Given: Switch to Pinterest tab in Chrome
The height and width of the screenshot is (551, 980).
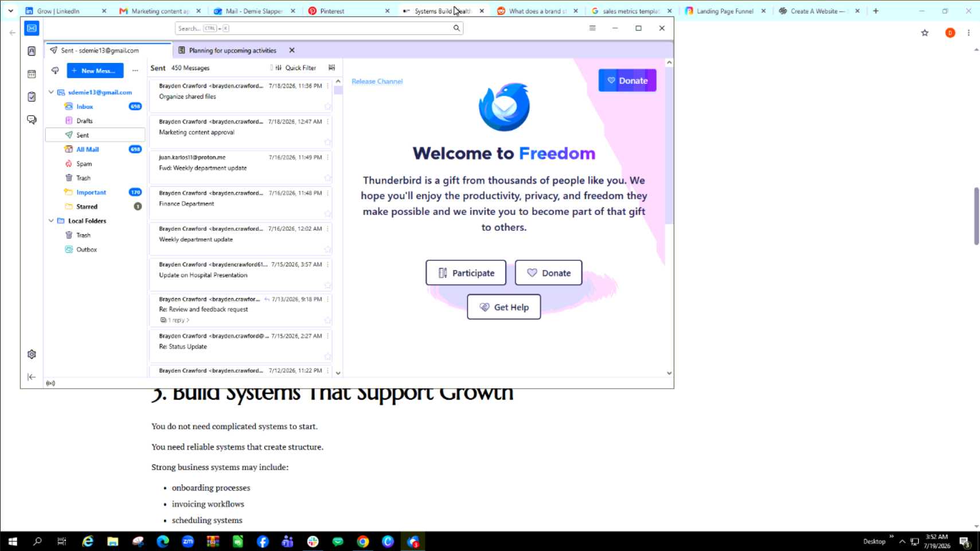Looking at the screenshot, I should tap(348, 11).
